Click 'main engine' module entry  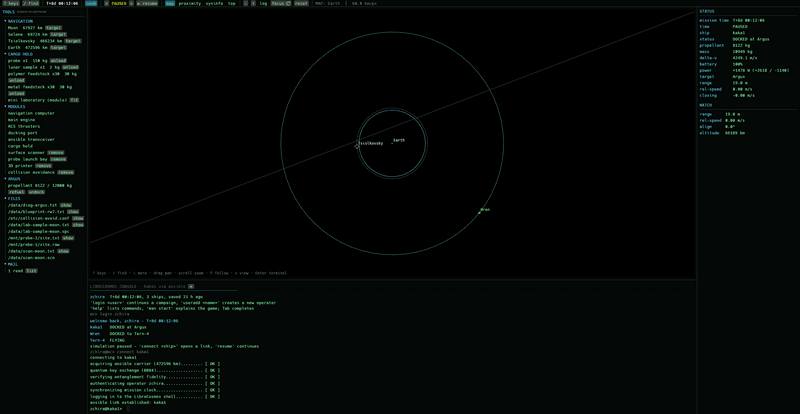point(21,120)
